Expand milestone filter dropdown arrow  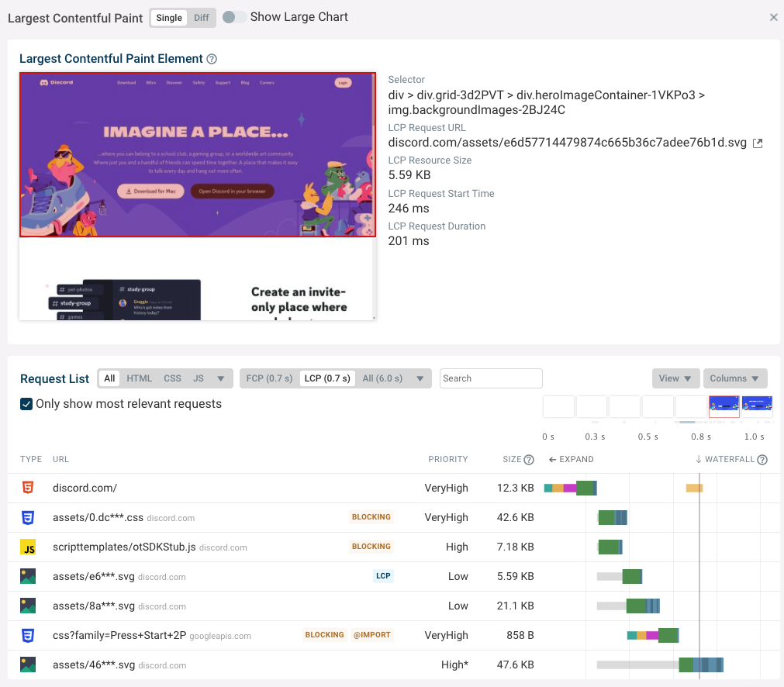coord(420,378)
